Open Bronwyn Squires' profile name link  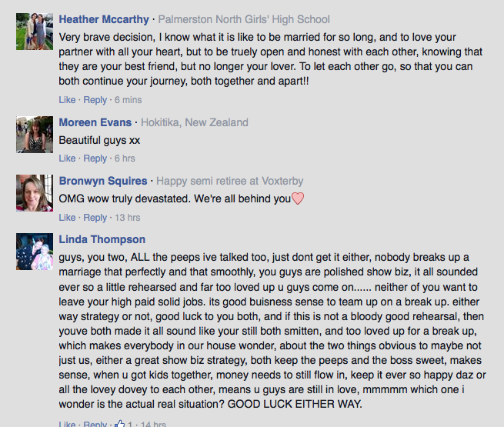pyautogui.click(x=103, y=181)
